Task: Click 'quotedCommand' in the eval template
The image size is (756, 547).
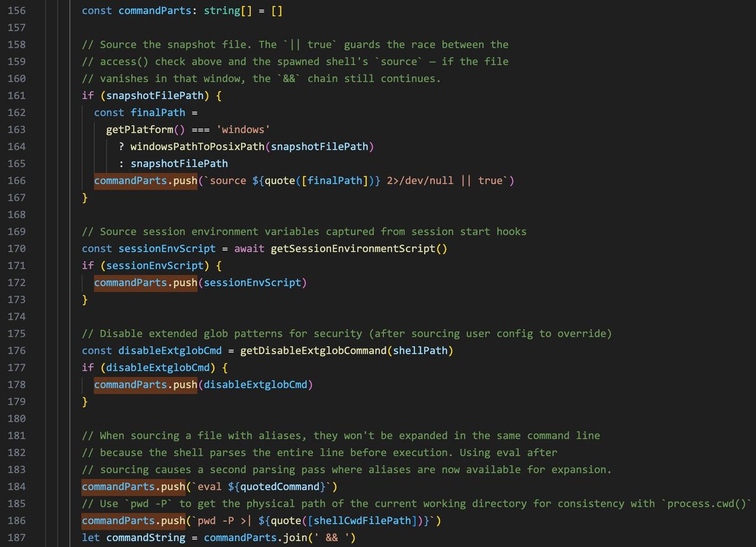Action: click(x=280, y=487)
